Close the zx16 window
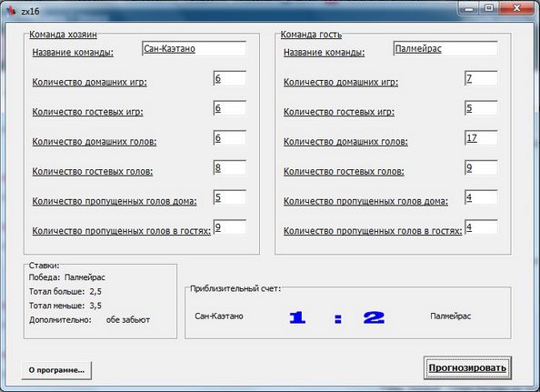This screenshot has width=540, height=392. [516, 8]
